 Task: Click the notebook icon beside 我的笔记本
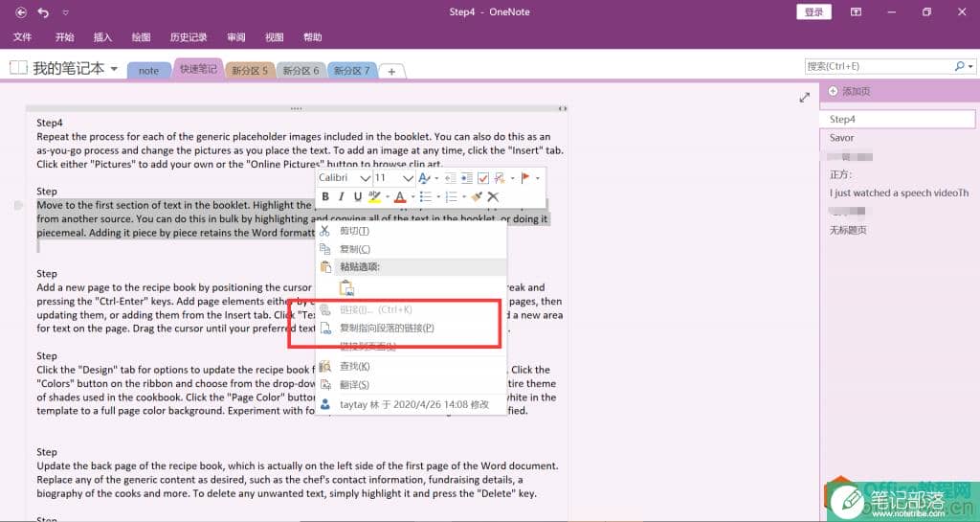18,67
